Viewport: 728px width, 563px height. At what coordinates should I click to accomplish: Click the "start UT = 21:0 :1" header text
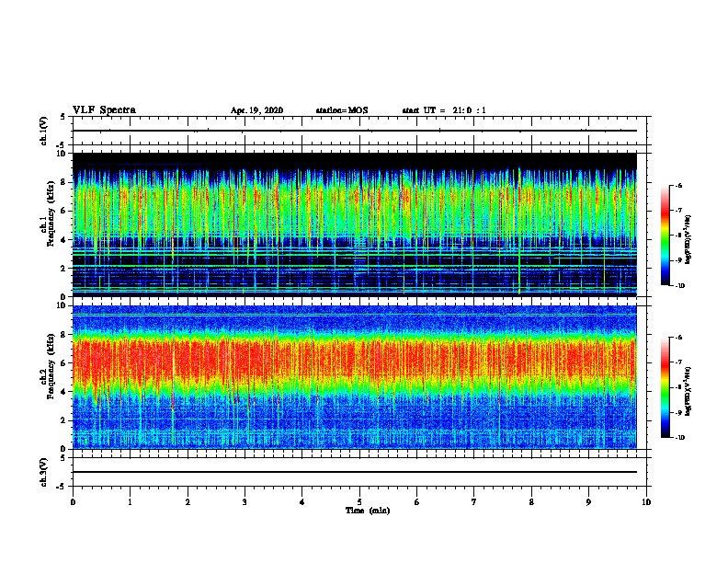[x=444, y=110]
